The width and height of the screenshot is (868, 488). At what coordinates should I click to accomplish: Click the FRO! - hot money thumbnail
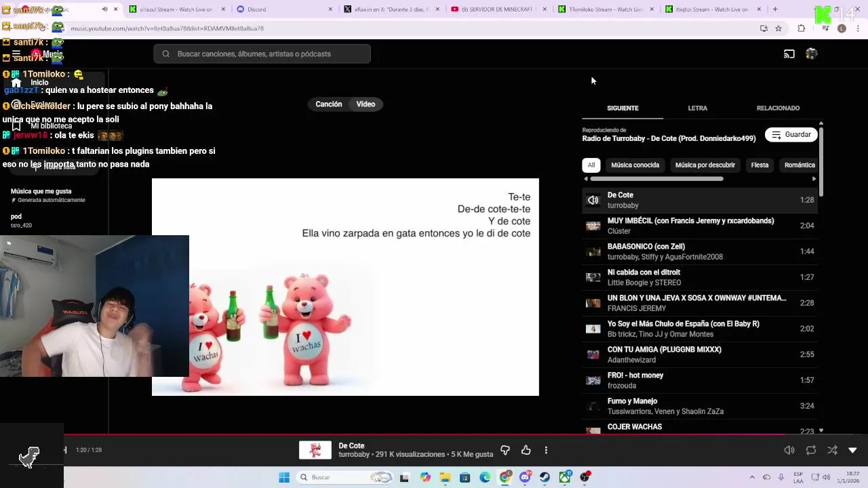[x=593, y=380]
